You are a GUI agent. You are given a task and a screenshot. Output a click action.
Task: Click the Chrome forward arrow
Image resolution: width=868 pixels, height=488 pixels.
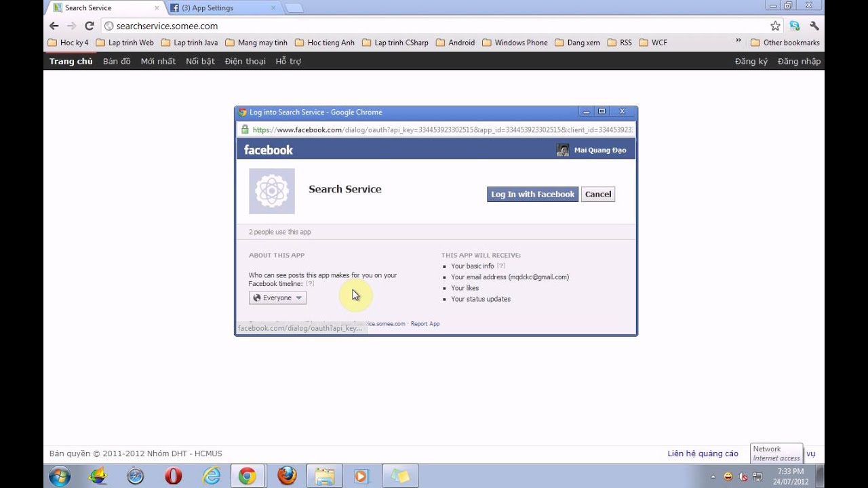tap(72, 26)
